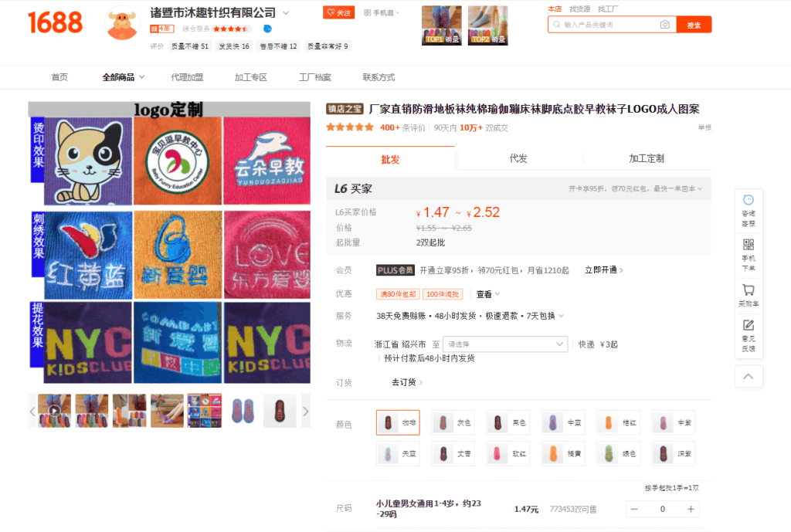Decrease quantity with the minus button
This screenshot has height=532, width=791.
click(x=634, y=510)
